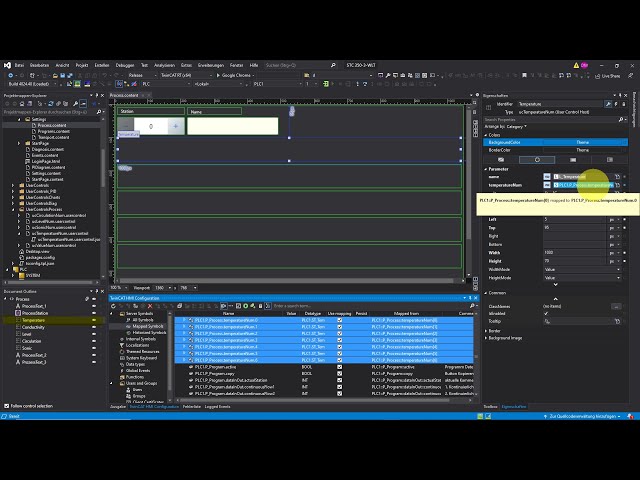Click the green circle icon in configuration toolbar
Viewport: 640px width, 480px height.
246,306
